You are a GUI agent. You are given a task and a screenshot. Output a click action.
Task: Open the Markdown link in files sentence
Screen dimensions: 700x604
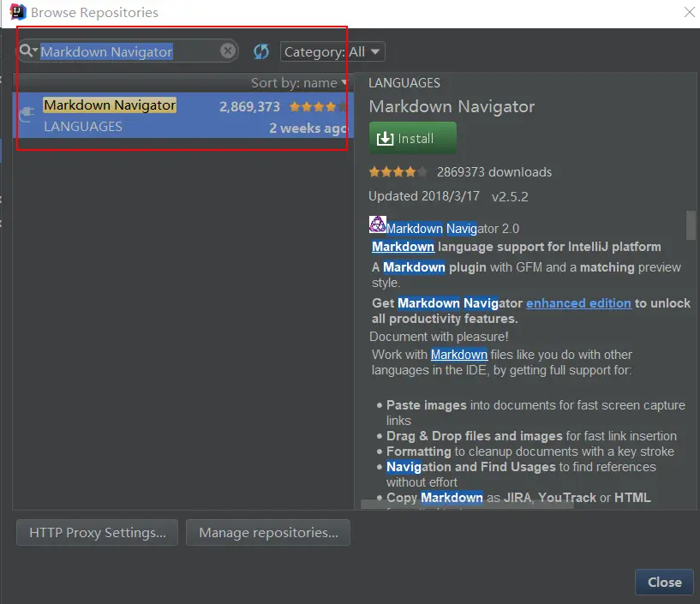coord(459,355)
